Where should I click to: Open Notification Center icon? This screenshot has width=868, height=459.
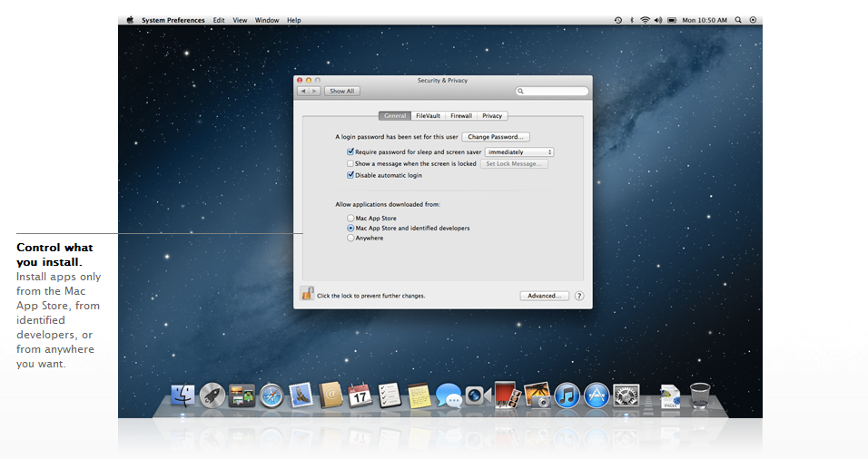click(753, 20)
